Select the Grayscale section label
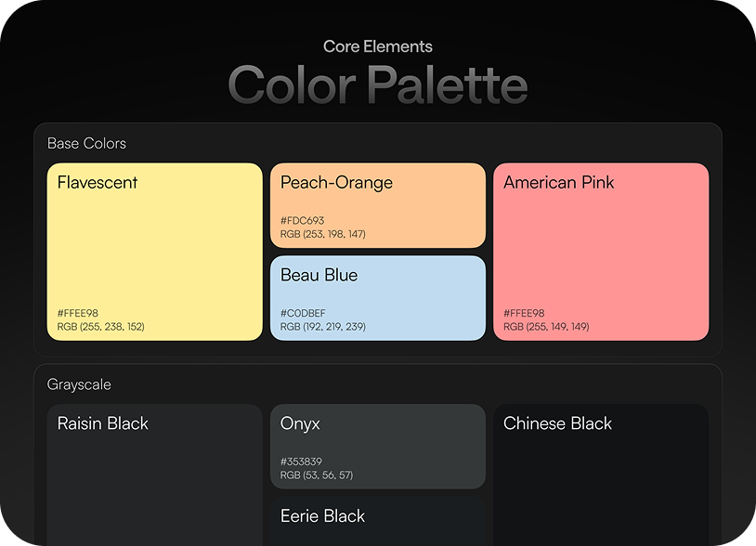 [79, 384]
